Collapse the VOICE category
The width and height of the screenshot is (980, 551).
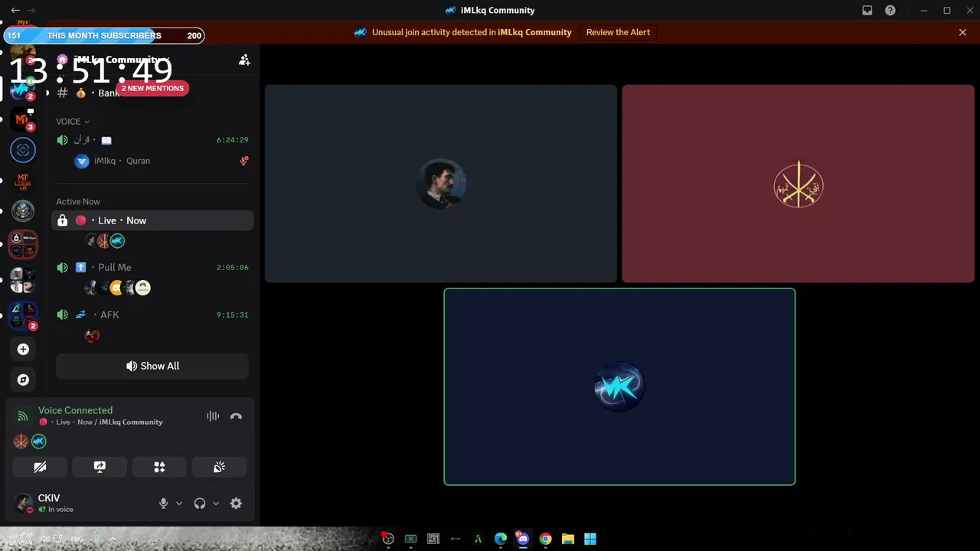coord(73,122)
